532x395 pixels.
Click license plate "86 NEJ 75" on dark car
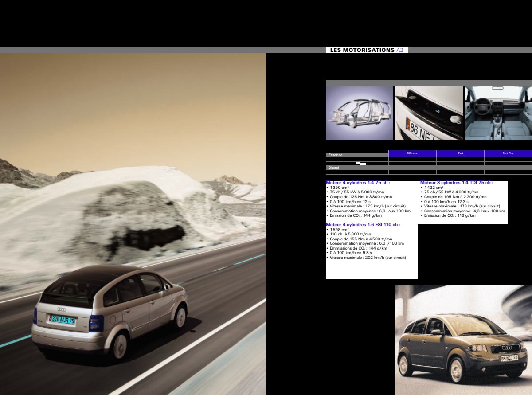pos(509,358)
